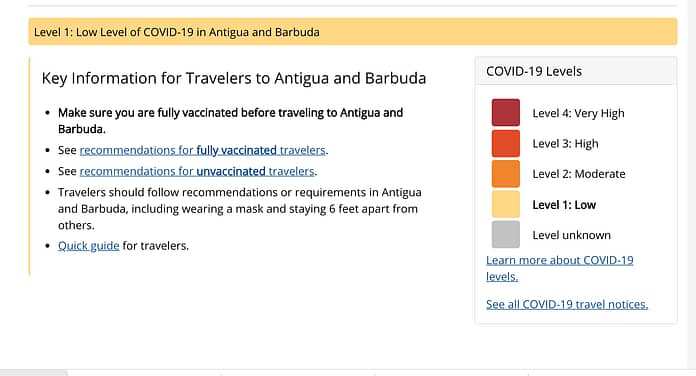
Task: Select the Level 3: High label
Action: (566, 144)
